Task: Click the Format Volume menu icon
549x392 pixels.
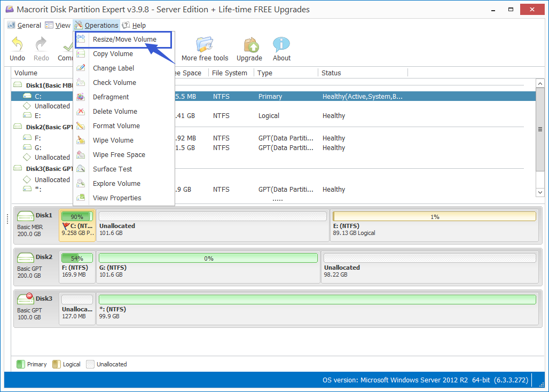Action: click(x=81, y=126)
